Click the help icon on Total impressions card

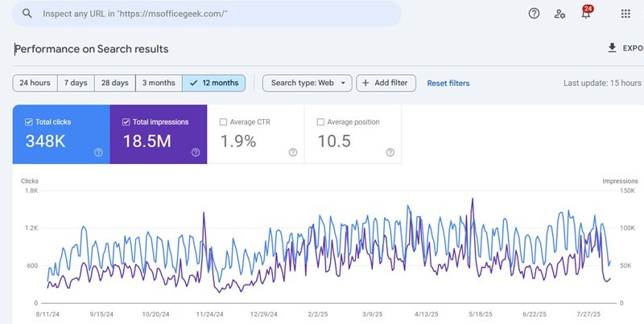point(196,152)
